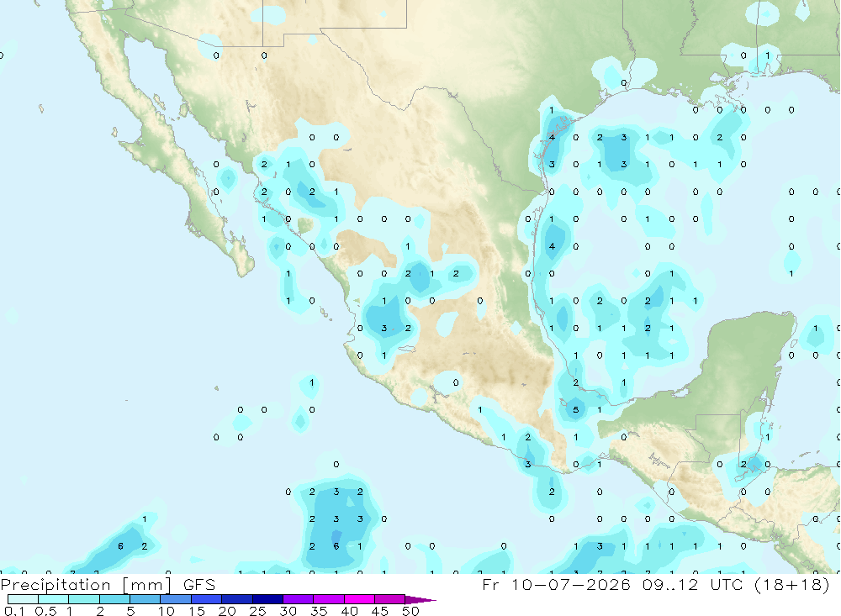
Task: Click the 0.1–0.5 mm legend color swatch
Action: click(23, 599)
